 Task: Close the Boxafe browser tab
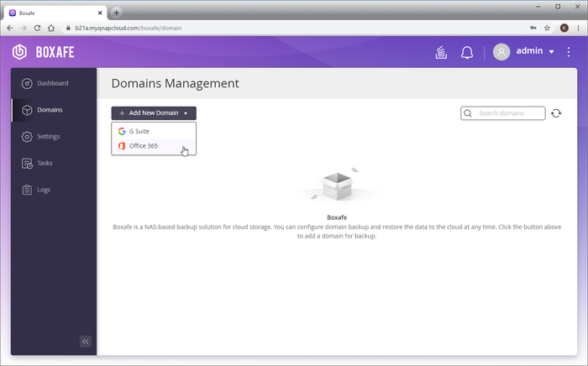point(100,13)
